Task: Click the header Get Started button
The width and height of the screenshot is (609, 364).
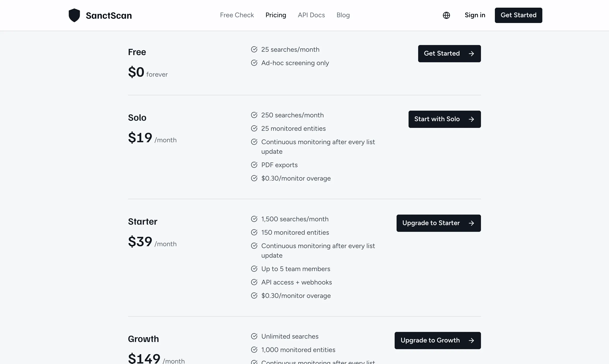Action: (x=518, y=15)
